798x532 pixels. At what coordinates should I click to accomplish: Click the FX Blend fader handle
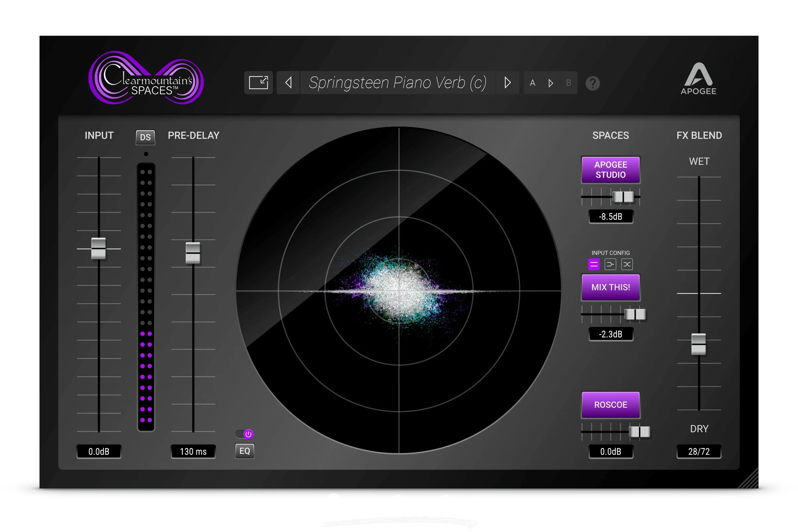(699, 344)
